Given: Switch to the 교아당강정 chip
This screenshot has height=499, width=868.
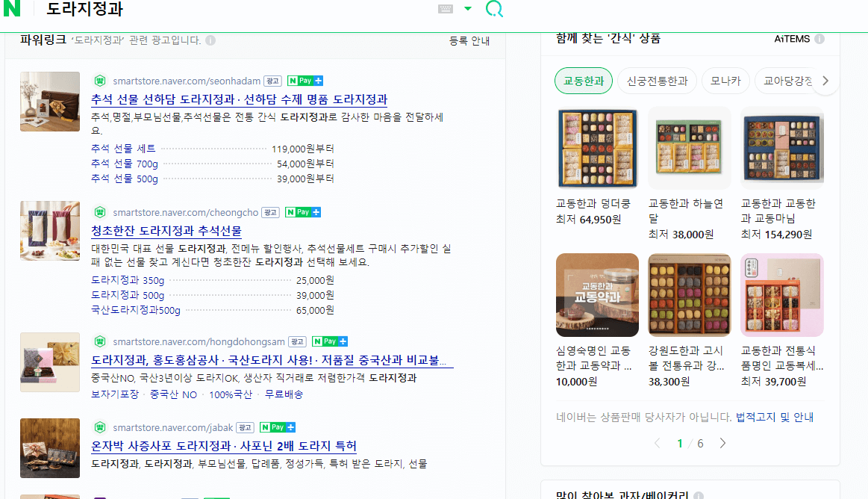Looking at the screenshot, I should (x=786, y=81).
